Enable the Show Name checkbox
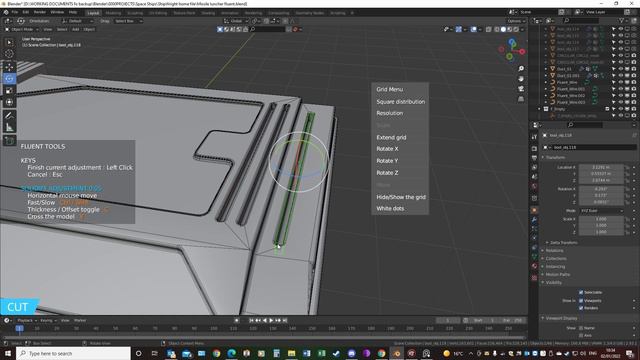The height and width of the screenshot is (360, 640). (x=581, y=328)
